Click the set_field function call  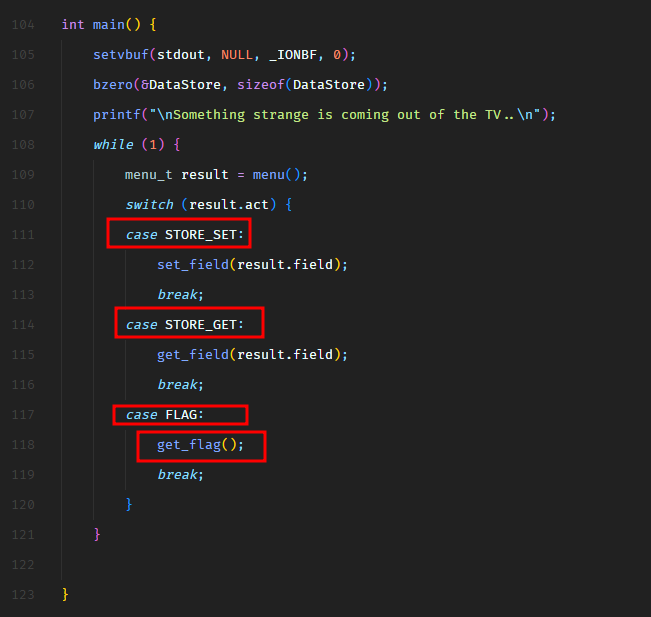[x=196, y=264]
